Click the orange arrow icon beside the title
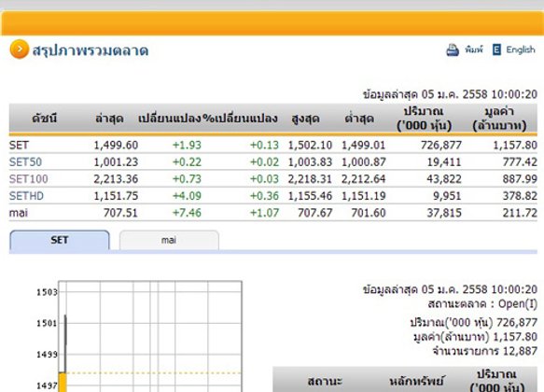The width and height of the screenshot is (544, 392). click(19, 49)
